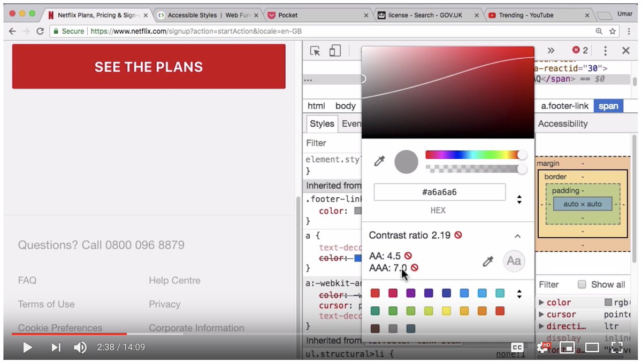The height and width of the screenshot is (364, 642).
Task: Click the Aa text preview circle
Action: point(514,261)
